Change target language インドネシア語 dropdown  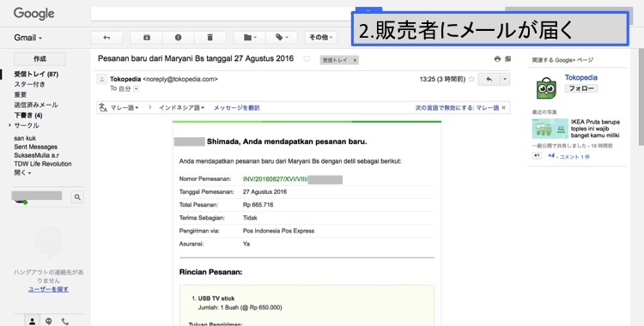(x=181, y=107)
